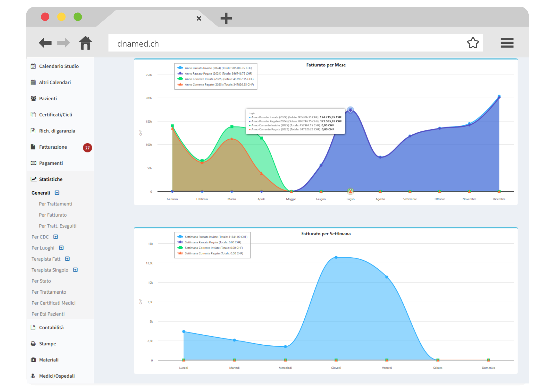Open the browser hamburger menu

[x=507, y=43]
